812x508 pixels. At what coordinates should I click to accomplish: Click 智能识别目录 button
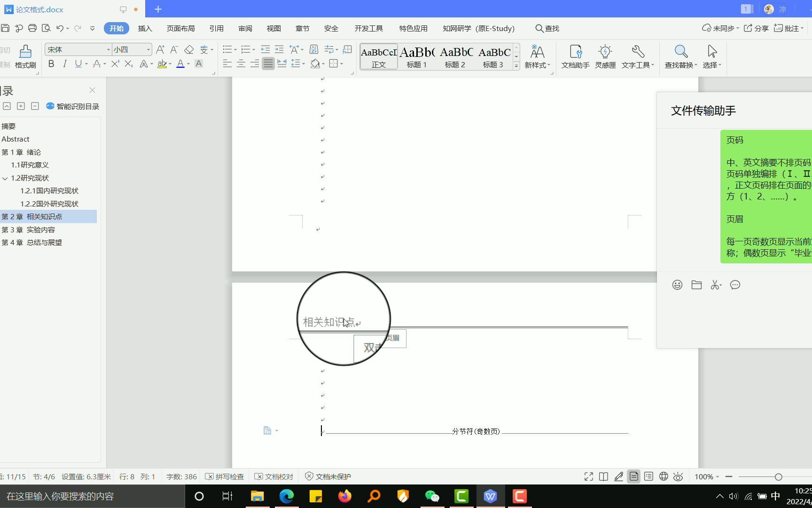click(x=73, y=106)
